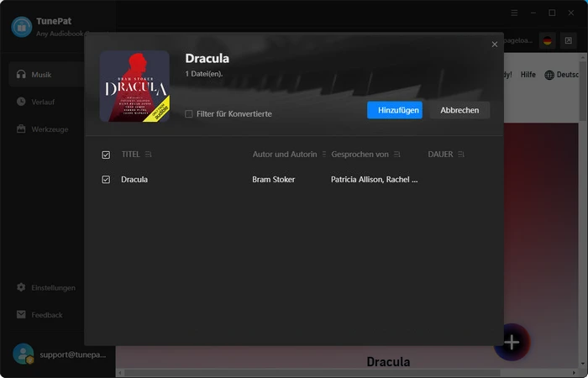Open the Musik section in sidebar
The image size is (588, 378).
tap(46, 75)
